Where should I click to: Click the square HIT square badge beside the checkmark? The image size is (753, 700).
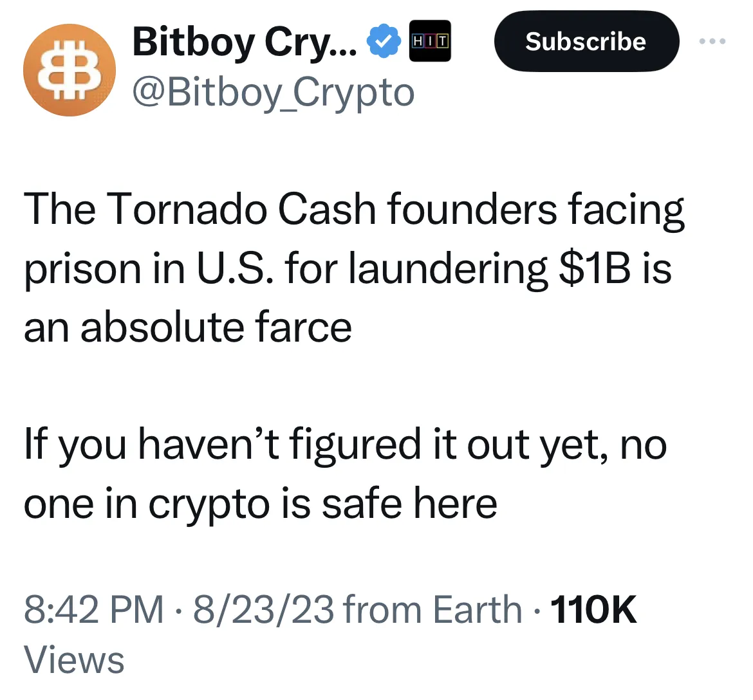(430, 40)
